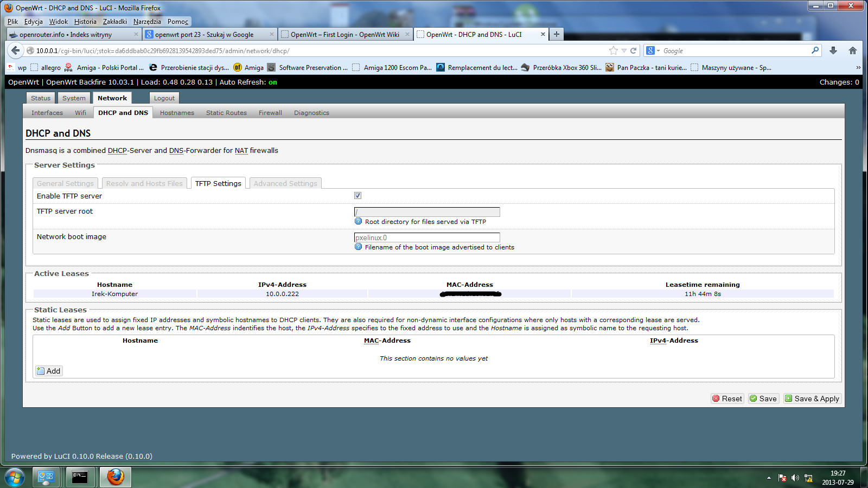
Task: Show the URL history dropdown arrow
Action: tap(624, 50)
